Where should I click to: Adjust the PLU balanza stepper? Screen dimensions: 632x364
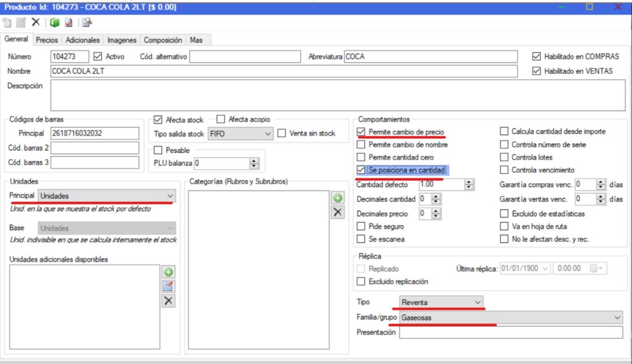[254, 163]
